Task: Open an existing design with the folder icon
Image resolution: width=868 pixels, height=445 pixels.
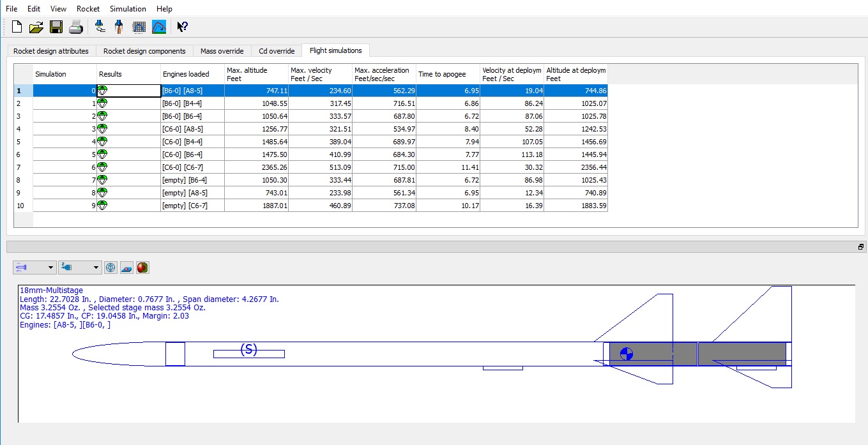Action: (36, 27)
